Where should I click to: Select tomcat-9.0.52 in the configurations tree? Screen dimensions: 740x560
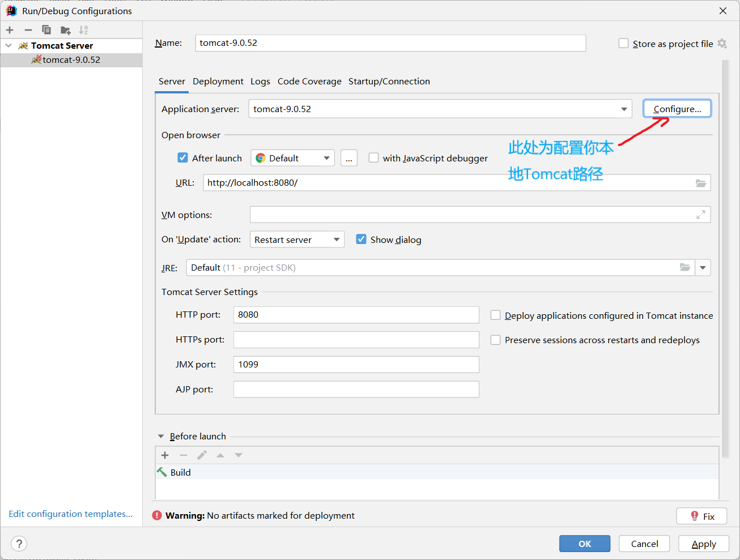[x=71, y=60]
